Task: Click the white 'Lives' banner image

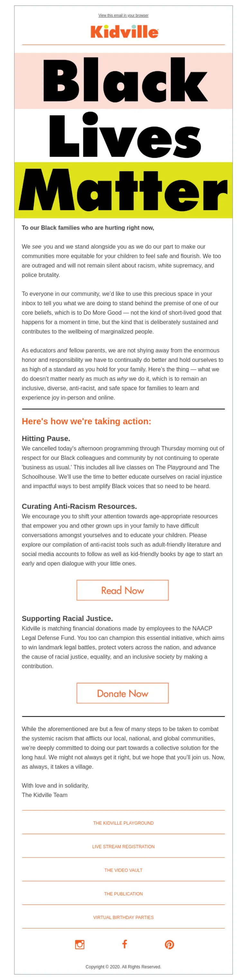Action: 123,135
